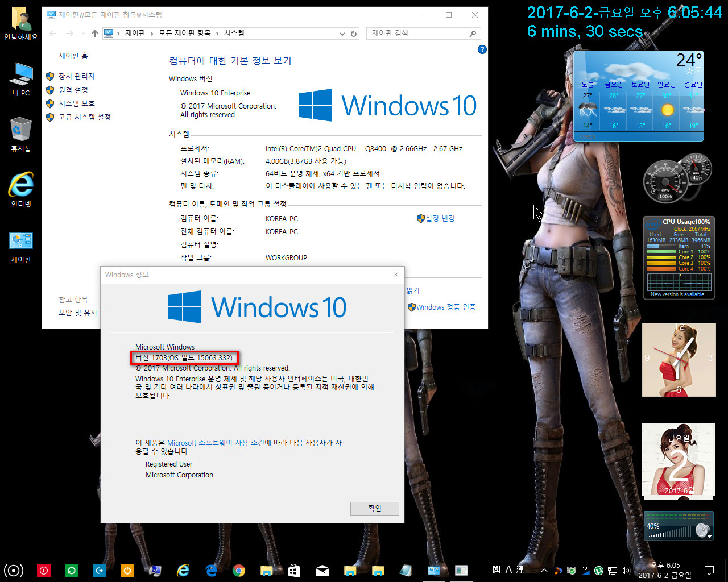Image resolution: width=728 pixels, height=582 pixels.
Task: Click the CPU speedometer gauge gadget
Action: pyautogui.click(x=665, y=182)
